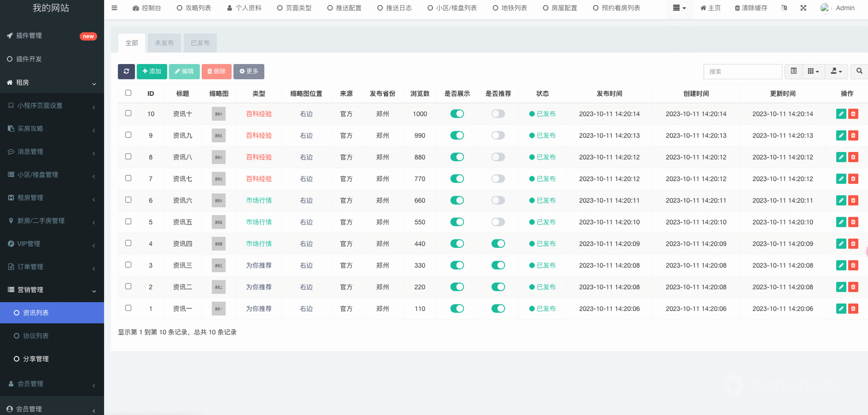Click the green 添加 button
The image size is (868, 415).
coord(152,71)
